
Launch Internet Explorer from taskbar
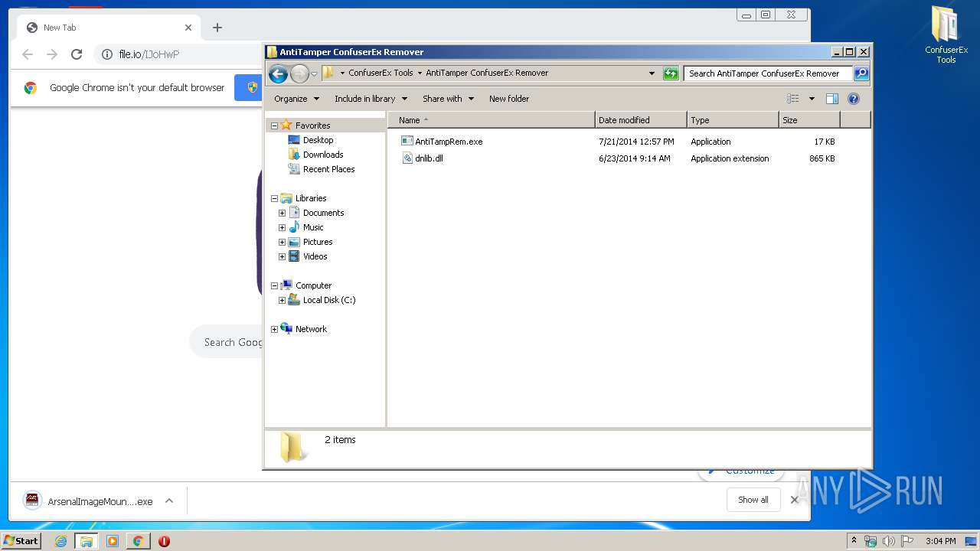click(60, 541)
